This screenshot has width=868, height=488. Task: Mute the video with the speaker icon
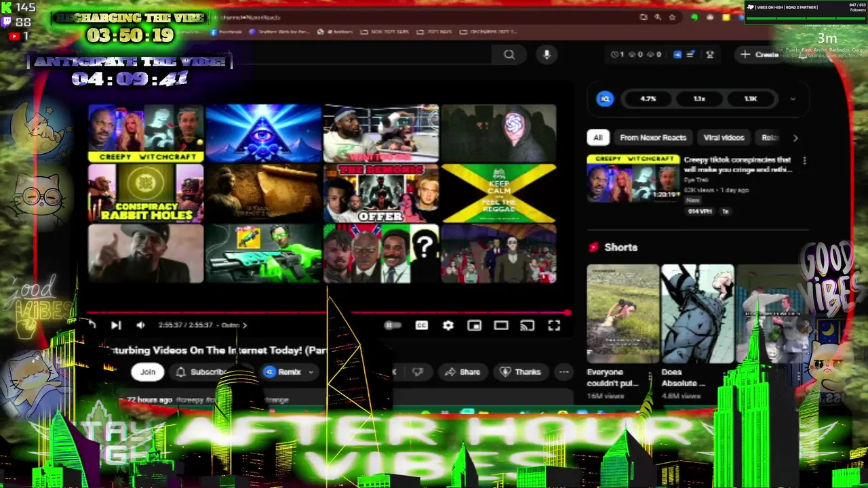140,325
